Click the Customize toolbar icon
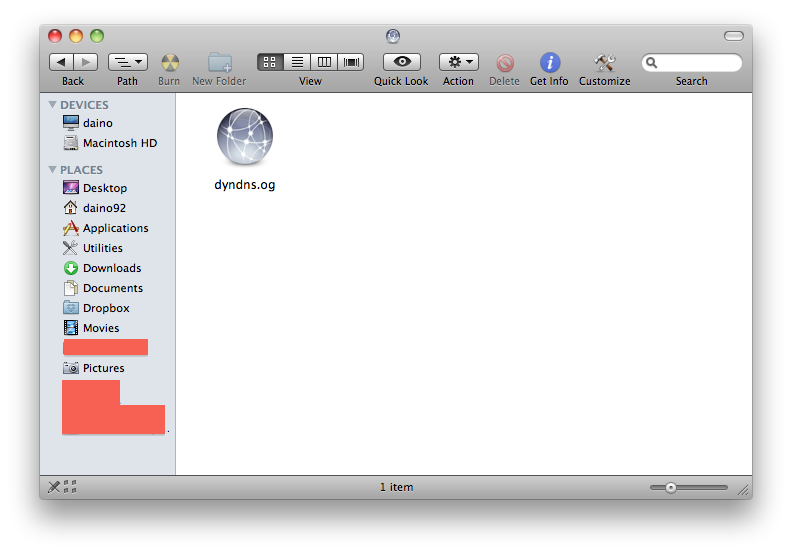Screen dimensions: 792x554 (x=604, y=63)
